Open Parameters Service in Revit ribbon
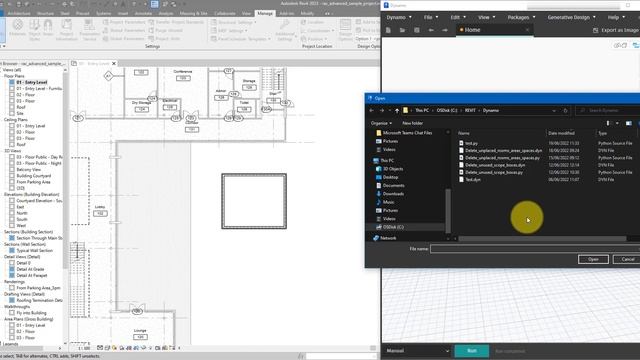This screenshot has height=360, width=640. (x=90, y=29)
